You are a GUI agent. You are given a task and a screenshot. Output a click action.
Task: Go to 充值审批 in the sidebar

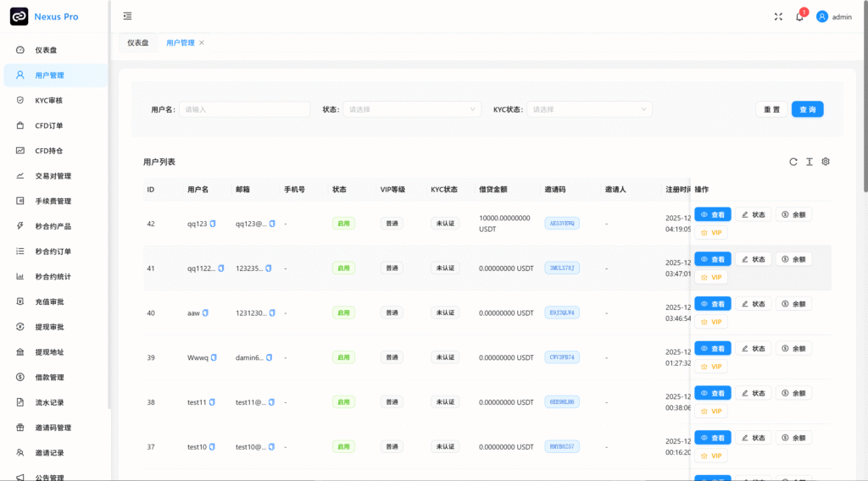49,301
